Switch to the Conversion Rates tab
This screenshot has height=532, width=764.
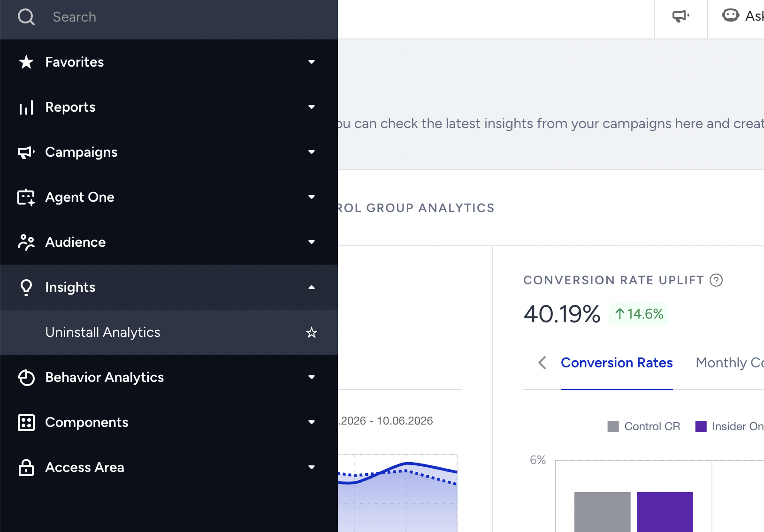click(617, 363)
